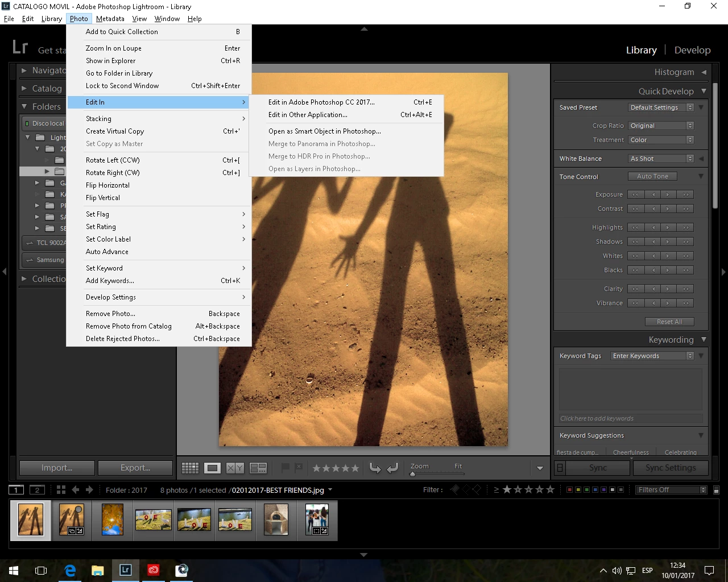Set five-star rating in the toolbar
728x582 pixels.
point(355,468)
